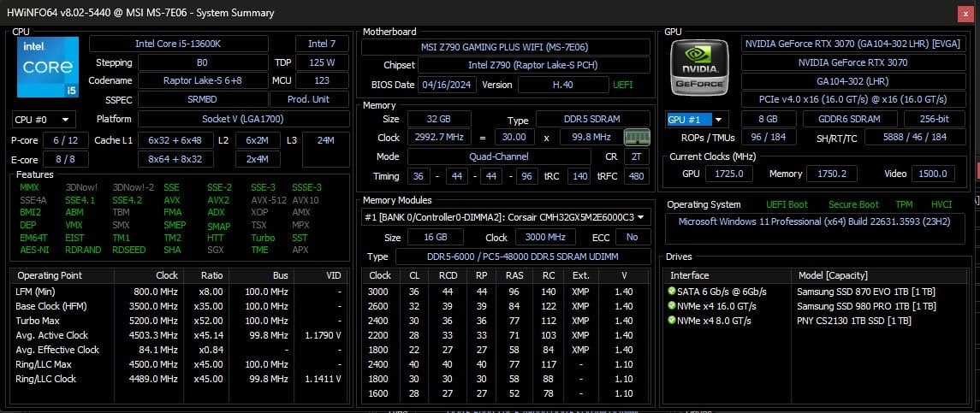980x413 pixels.
Task: Click the memory module icon beside 99.8 MHz
Action: click(637, 138)
